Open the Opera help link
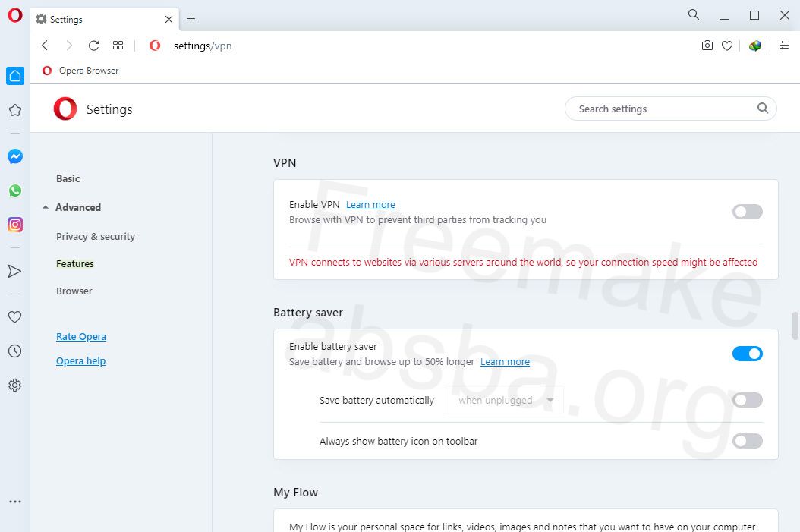Screen dimensions: 800x532 (80, 360)
